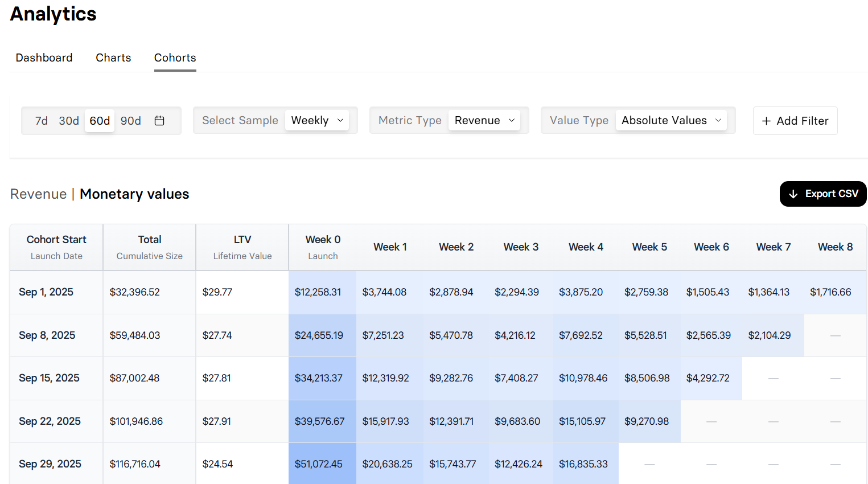Click the $3,744.08 Week 1 cell
This screenshot has height=484, width=868.
tap(390, 292)
